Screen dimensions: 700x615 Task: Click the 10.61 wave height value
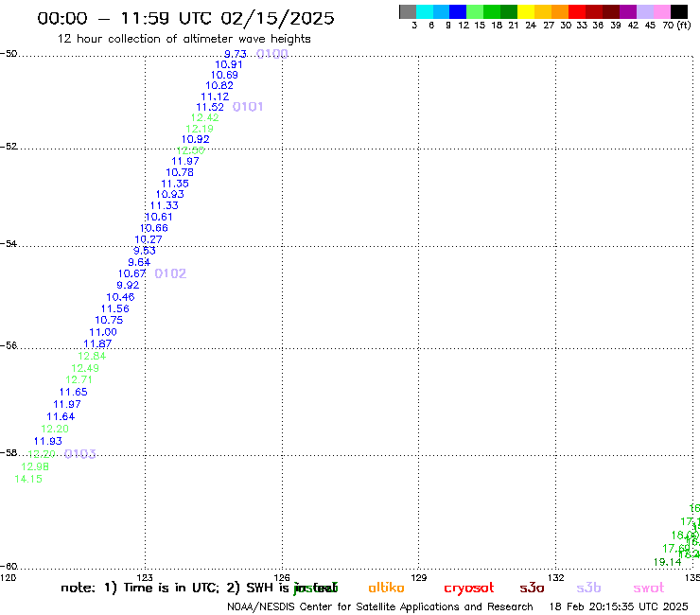pos(159,217)
